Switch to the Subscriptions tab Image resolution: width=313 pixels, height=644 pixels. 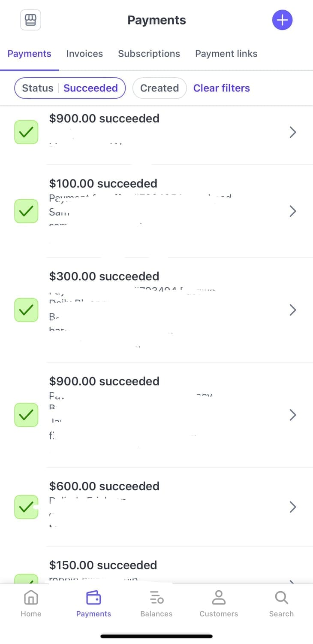(149, 54)
